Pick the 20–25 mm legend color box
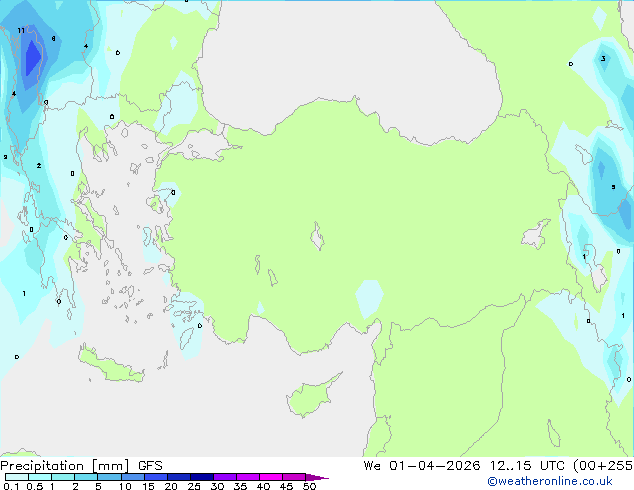The width and height of the screenshot is (634, 490). 179,477
